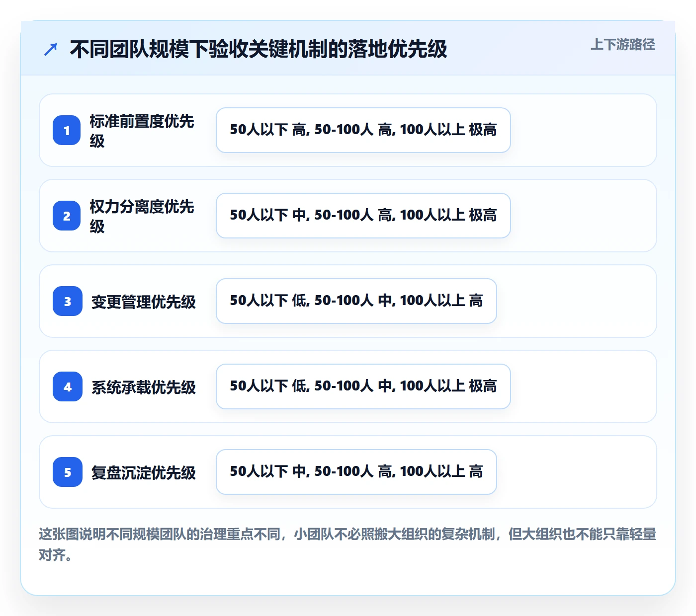Click the value box in the 复盘沉淀 row

pos(356,472)
